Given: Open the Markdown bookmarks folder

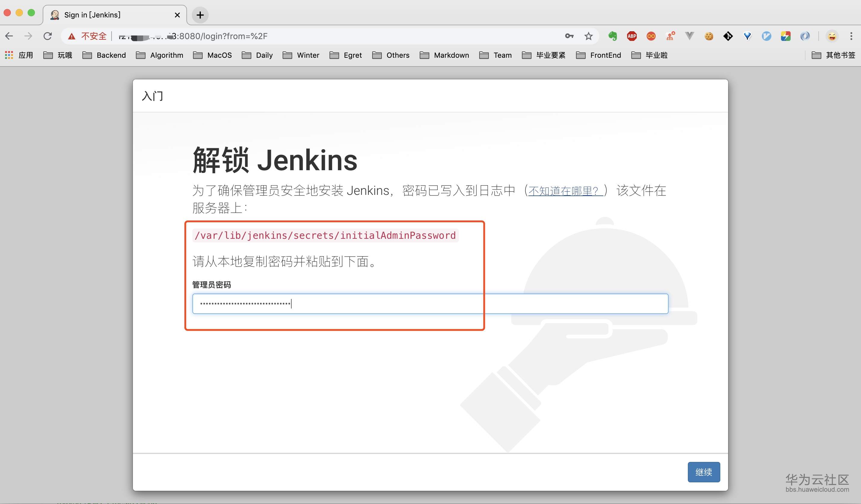Looking at the screenshot, I should coord(444,55).
